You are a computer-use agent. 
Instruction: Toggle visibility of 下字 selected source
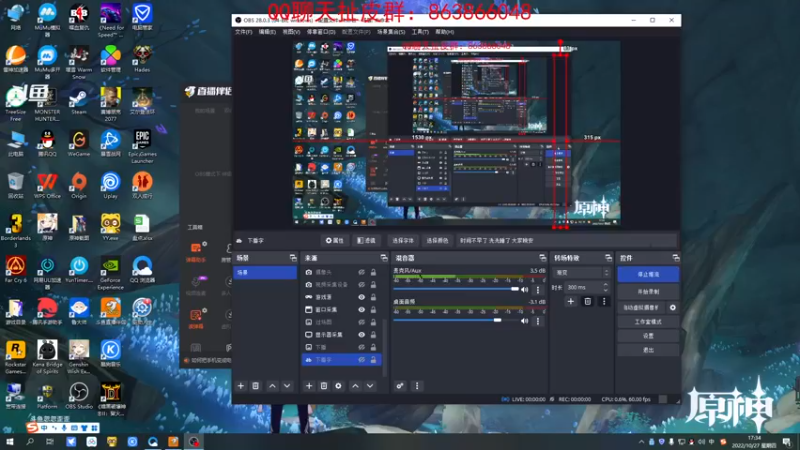pyautogui.click(x=361, y=360)
